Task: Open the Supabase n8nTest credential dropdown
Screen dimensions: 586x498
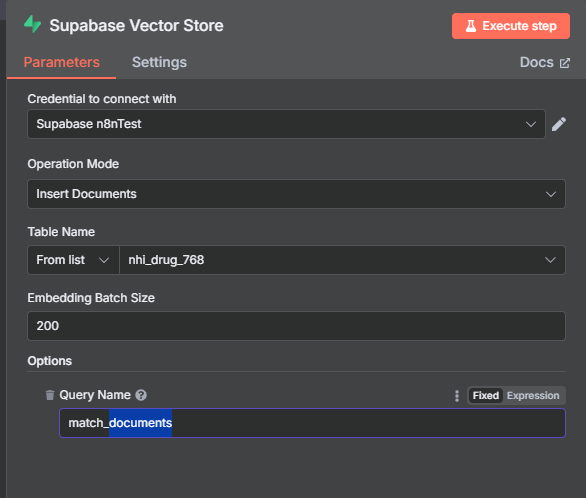Action: coord(286,124)
